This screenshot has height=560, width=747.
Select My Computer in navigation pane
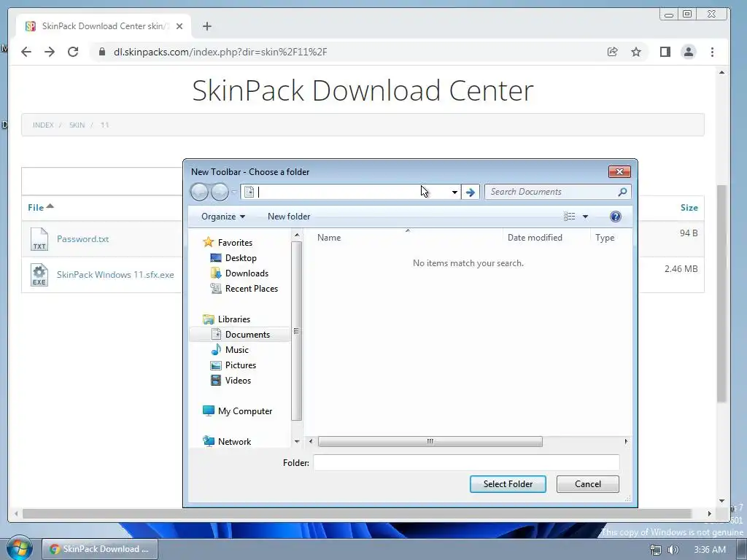(245, 411)
